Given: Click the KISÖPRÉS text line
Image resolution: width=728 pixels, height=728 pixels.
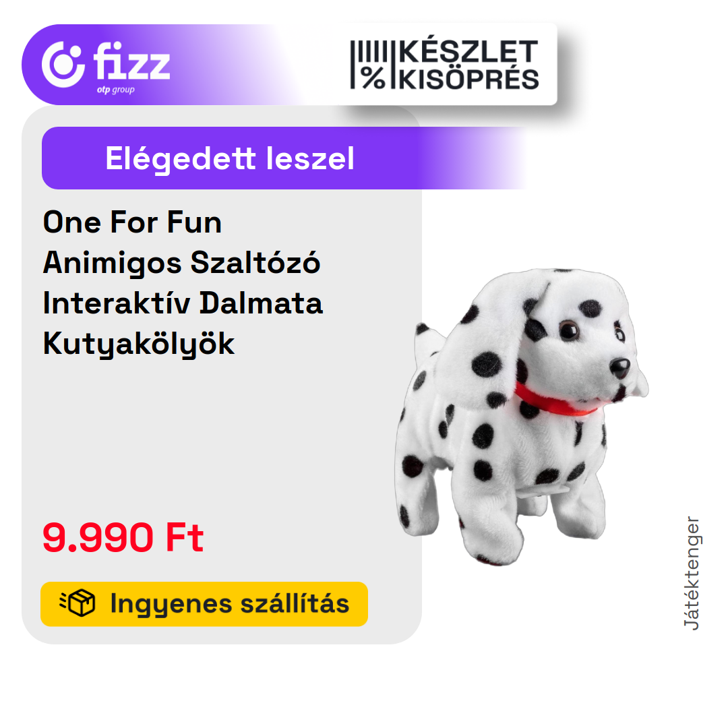Looking at the screenshot, I should (468, 78).
